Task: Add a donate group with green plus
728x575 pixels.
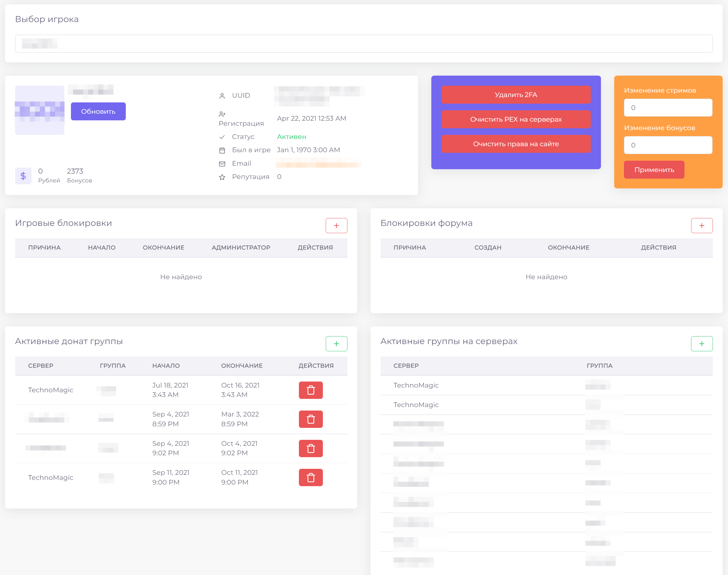Action: click(x=336, y=344)
